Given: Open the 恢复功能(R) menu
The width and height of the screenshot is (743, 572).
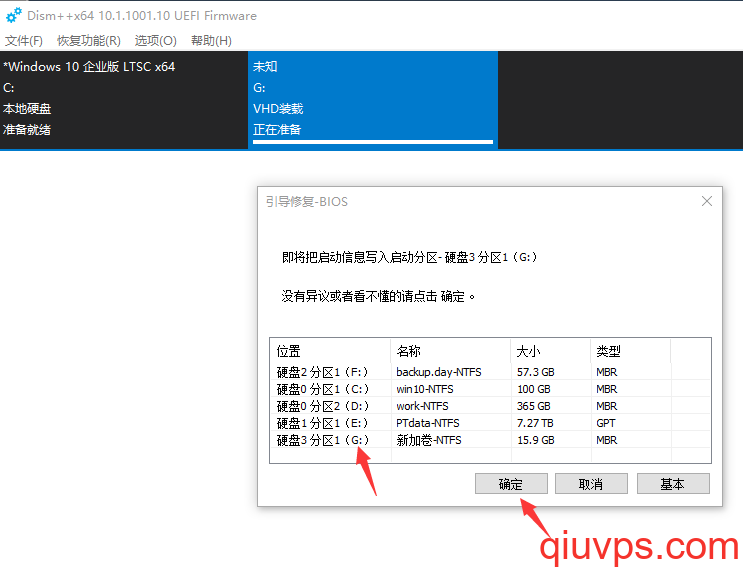Looking at the screenshot, I should pyautogui.click(x=89, y=41).
